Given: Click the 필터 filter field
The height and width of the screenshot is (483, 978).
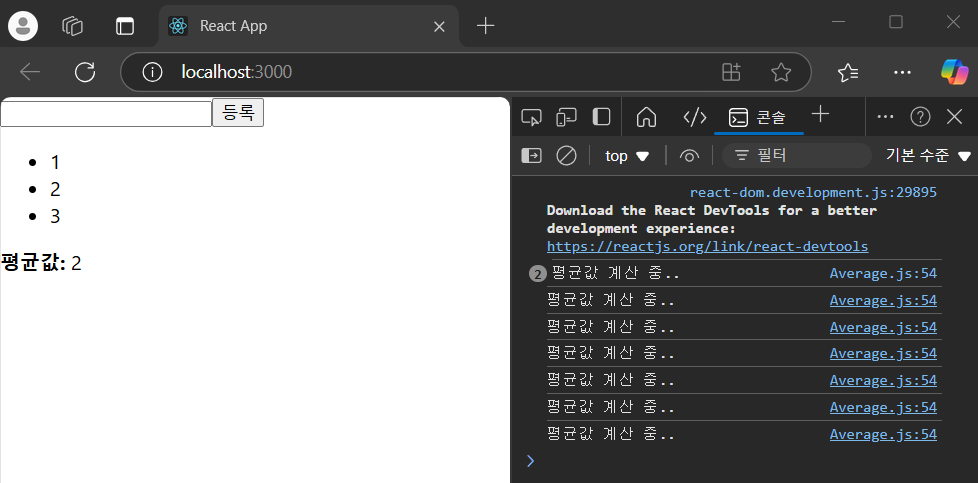Looking at the screenshot, I should [x=796, y=155].
